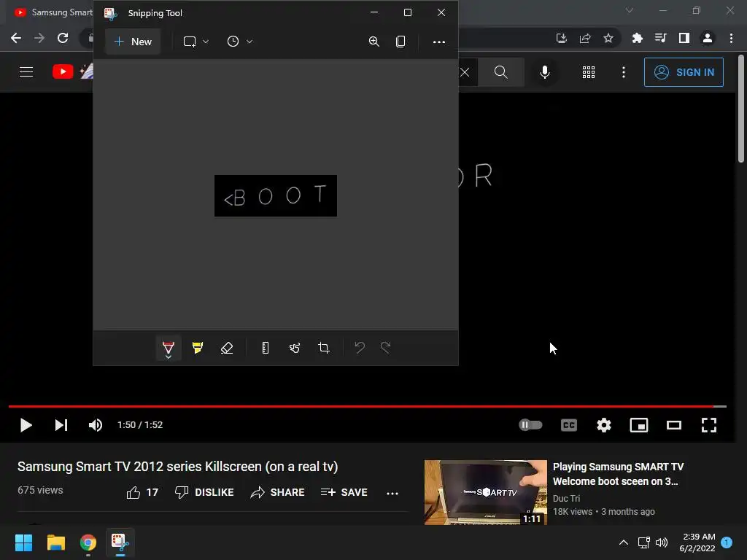Toggle the Ruler tool in Snipping Tool
This screenshot has height=560, width=747.
(x=266, y=348)
